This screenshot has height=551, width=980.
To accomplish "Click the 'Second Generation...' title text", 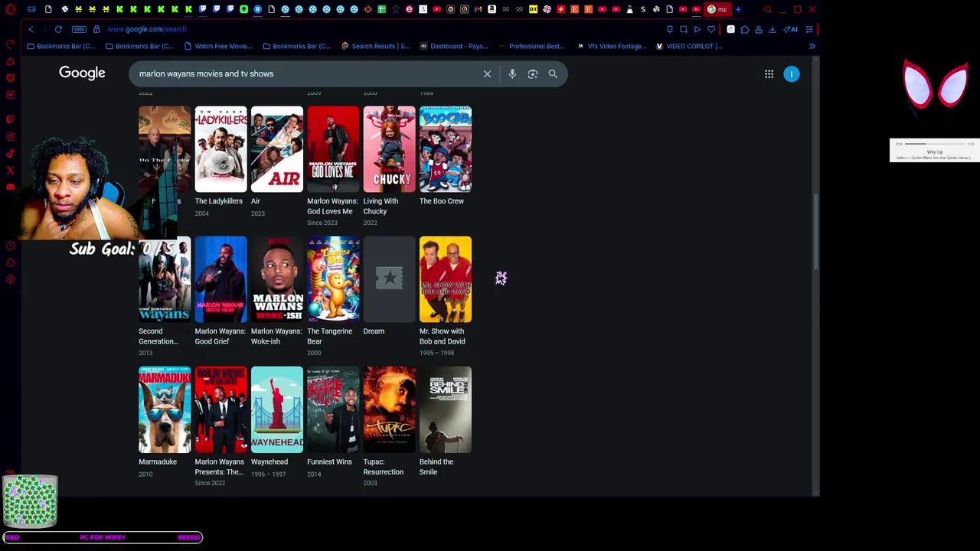I will pyautogui.click(x=158, y=336).
